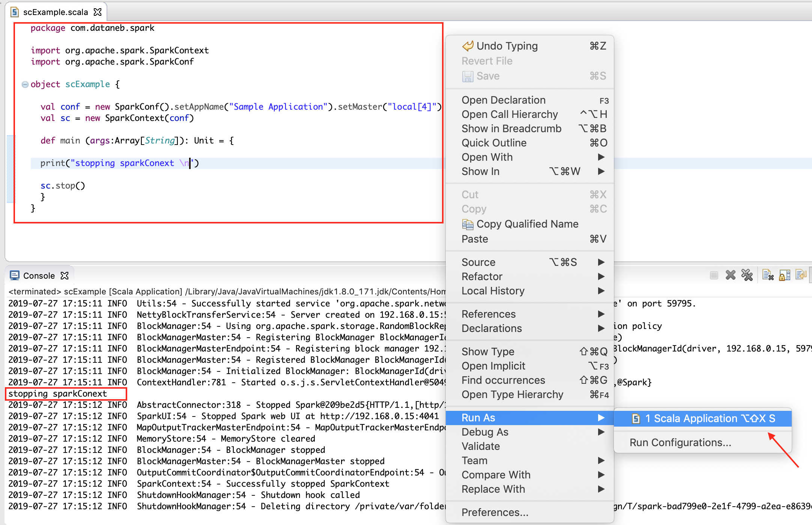Click the highlighted Run As item
Viewport: 812px width, 525px height.
(530, 418)
